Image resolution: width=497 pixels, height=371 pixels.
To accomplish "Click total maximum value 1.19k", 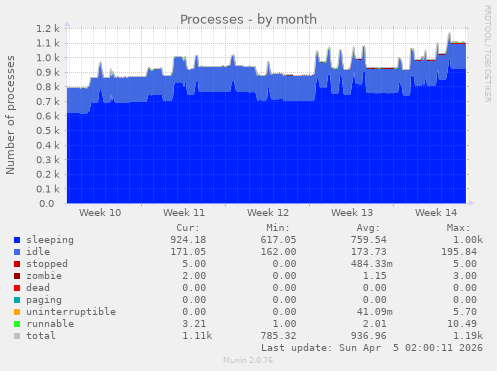I will pos(467,336).
